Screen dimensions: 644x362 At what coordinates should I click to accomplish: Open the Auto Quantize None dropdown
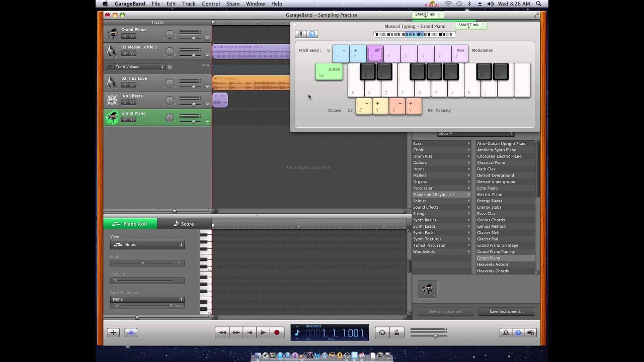[x=147, y=299]
